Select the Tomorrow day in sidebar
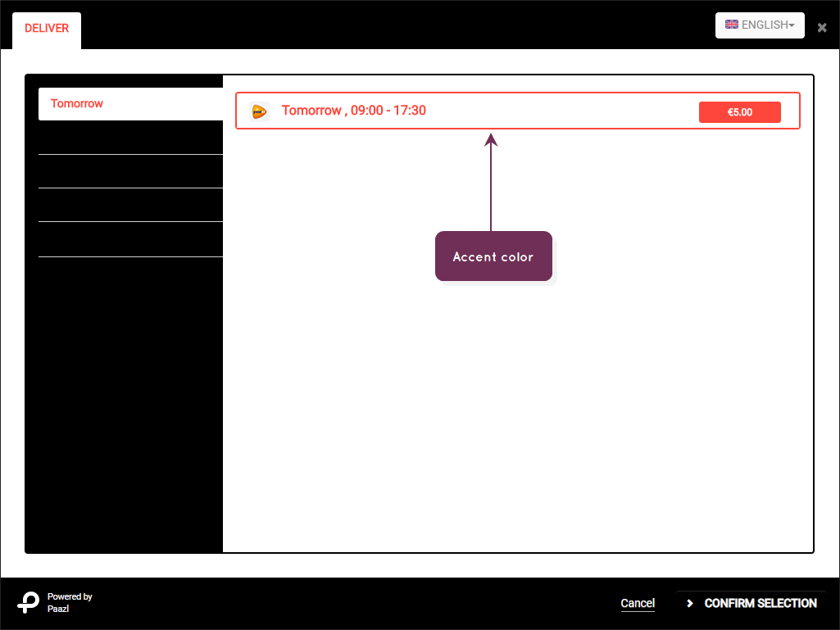Viewport: 840px width, 630px height. coord(131,104)
